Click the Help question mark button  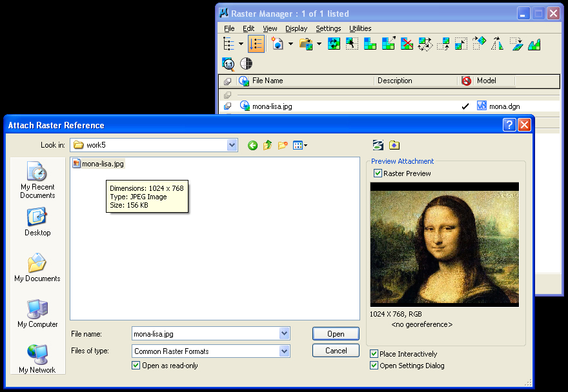[x=509, y=125]
